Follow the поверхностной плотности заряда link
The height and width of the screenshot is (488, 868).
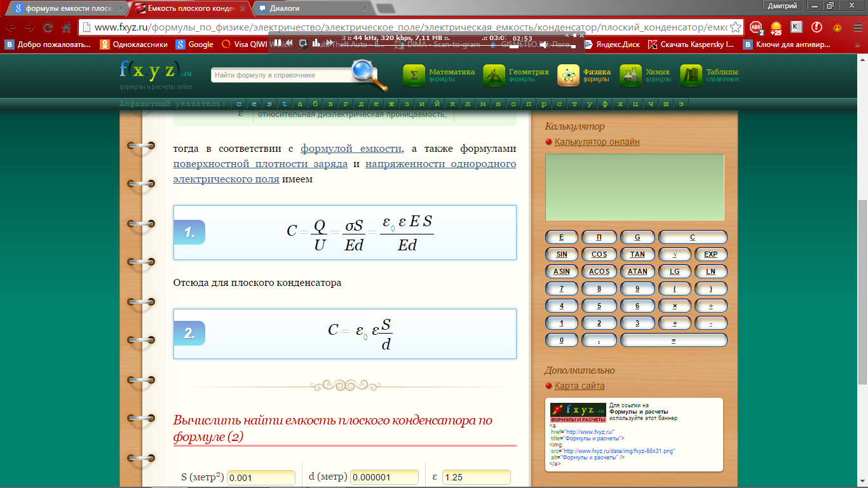tap(261, 164)
